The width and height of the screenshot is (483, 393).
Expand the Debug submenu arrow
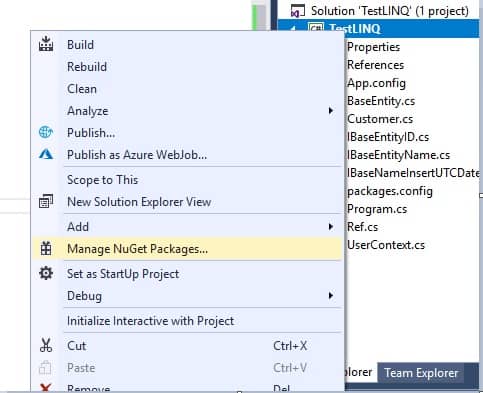tap(330, 295)
